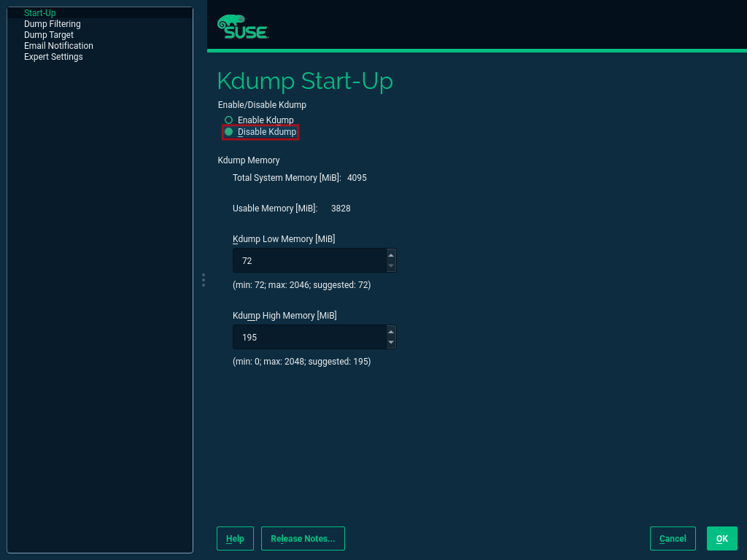Click the Help button

(x=235, y=539)
